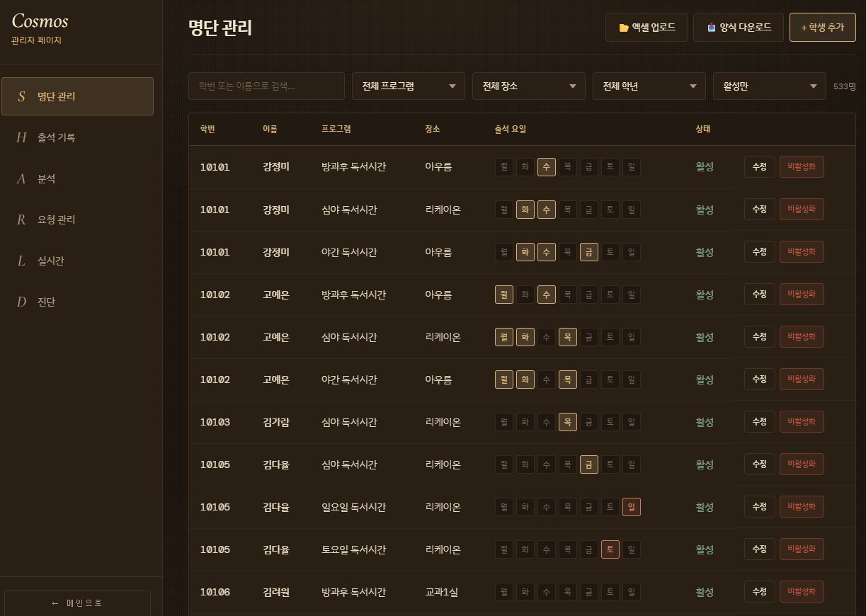Toggle 수 day in the first 강정미 row
Screen dimensions: 866x616
(546, 167)
